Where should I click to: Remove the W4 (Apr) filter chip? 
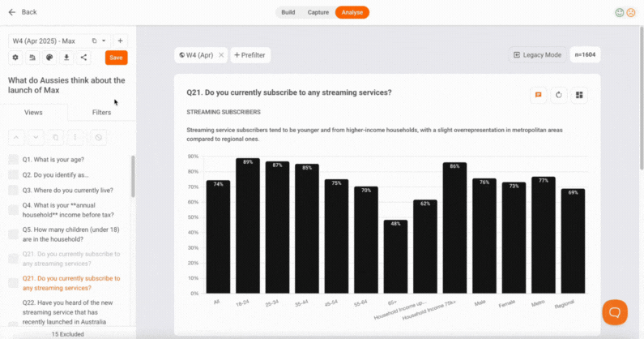pos(221,55)
